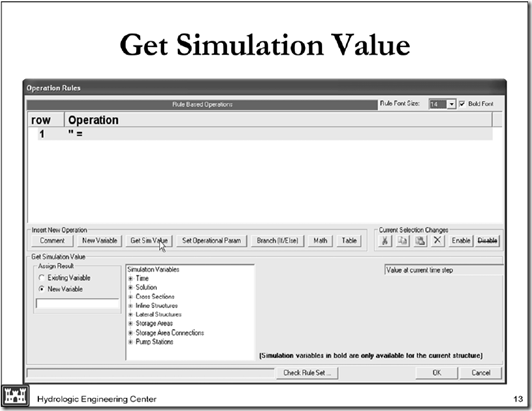Image resolution: width=532 pixels, height=411 pixels.
Task: Expand the Lateral Structures tree node
Action: (x=131, y=315)
